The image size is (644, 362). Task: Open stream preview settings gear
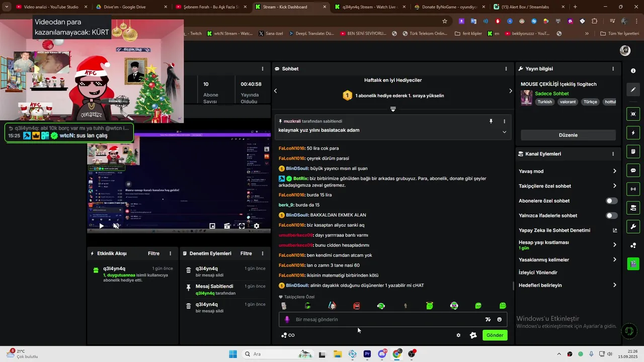(x=257, y=226)
